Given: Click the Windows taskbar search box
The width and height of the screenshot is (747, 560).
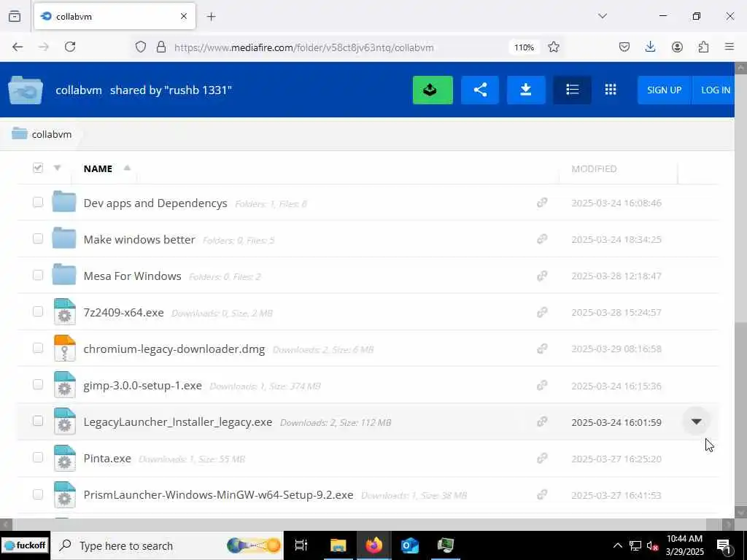Looking at the screenshot, I should (x=167, y=545).
